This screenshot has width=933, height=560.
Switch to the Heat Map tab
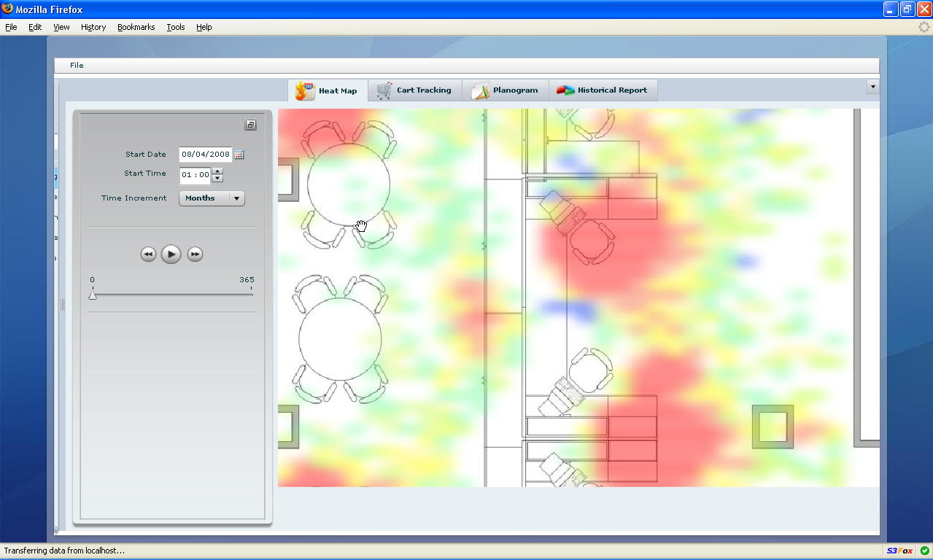pyautogui.click(x=328, y=90)
